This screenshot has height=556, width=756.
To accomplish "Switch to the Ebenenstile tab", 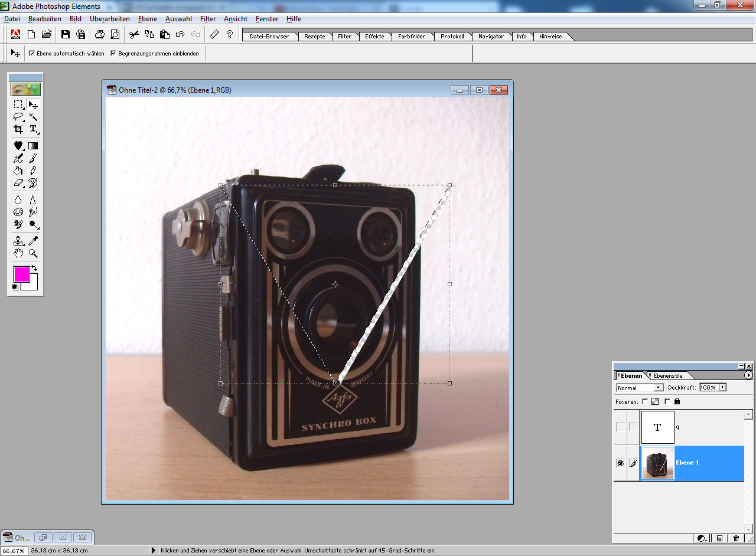I will click(x=668, y=376).
